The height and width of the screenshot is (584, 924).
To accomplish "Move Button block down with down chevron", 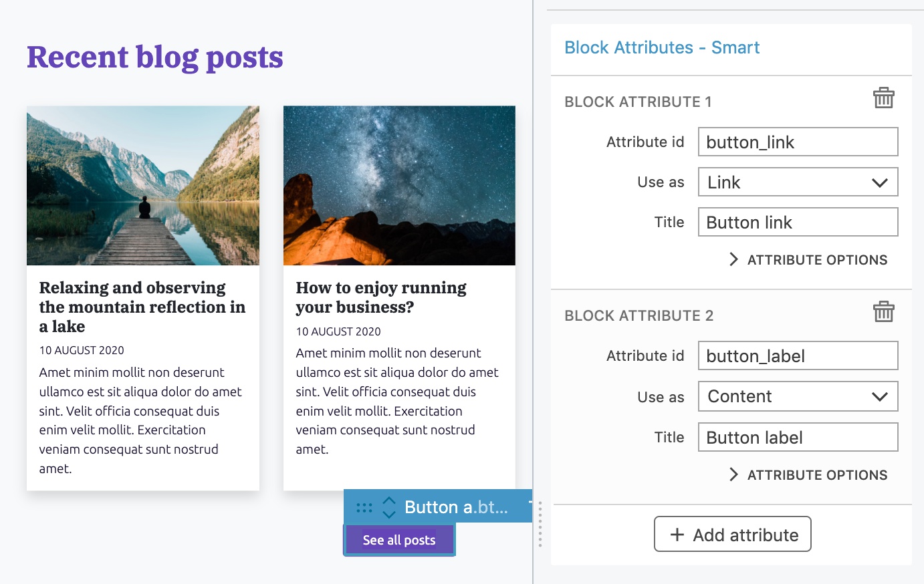I will pos(389,515).
